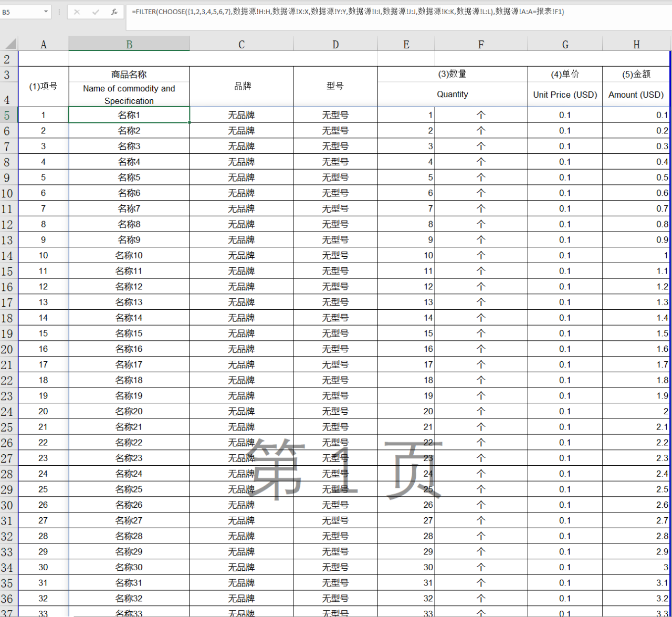Click '无型号' in the 名称7 row
Image resolution: width=672 pixels, height=617 pixels.
(335, 208)
